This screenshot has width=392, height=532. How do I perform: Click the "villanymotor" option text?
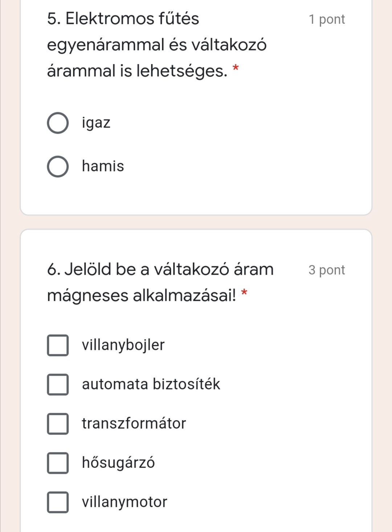pos(124,502)
